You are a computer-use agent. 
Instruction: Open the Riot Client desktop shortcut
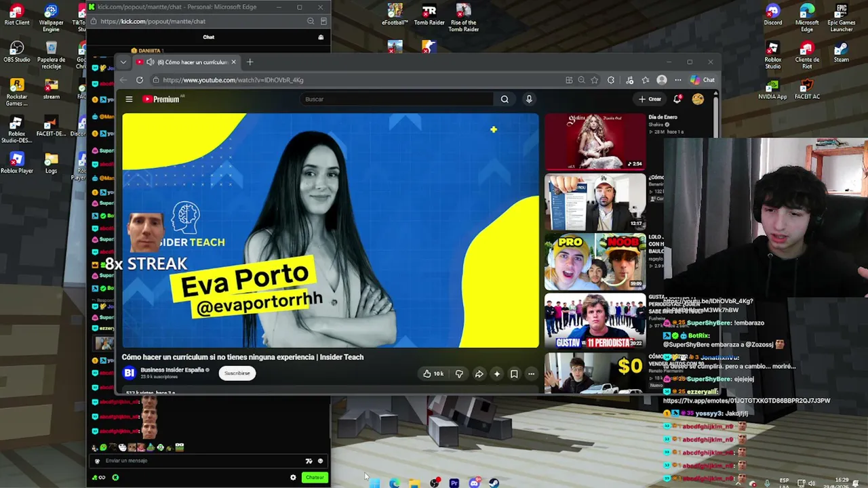pyautogui.click(x=17, y=14)
